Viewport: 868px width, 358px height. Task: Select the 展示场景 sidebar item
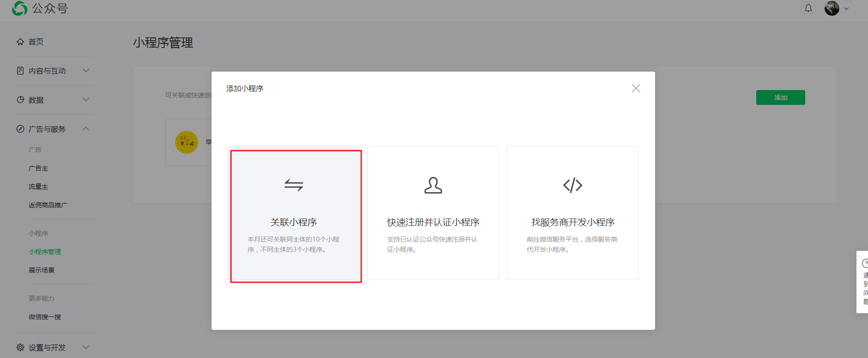[x=42, y=270]
